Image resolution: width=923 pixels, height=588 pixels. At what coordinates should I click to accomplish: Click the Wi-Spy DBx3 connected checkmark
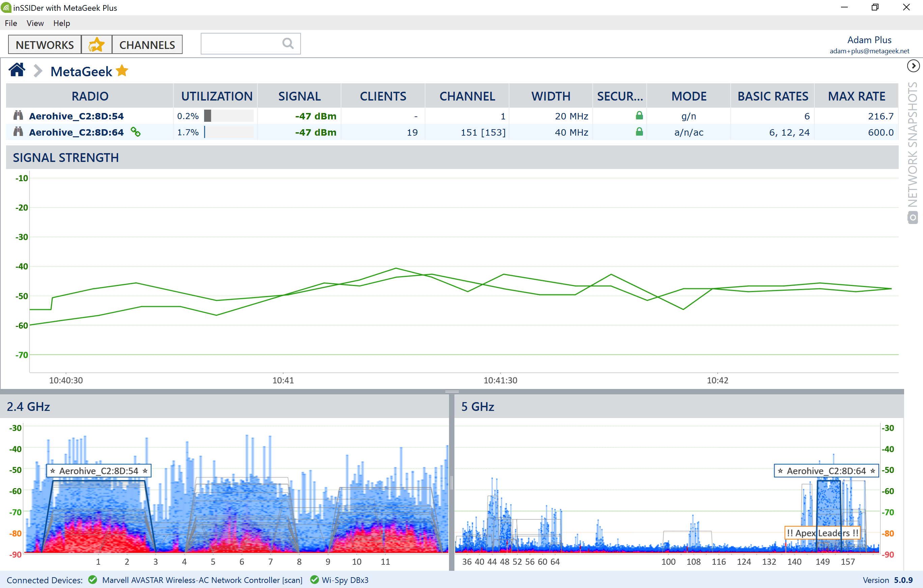tap(314, 580)
